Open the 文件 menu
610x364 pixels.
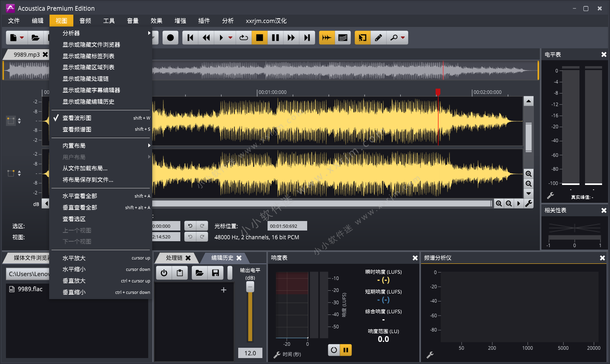[14, 21]
